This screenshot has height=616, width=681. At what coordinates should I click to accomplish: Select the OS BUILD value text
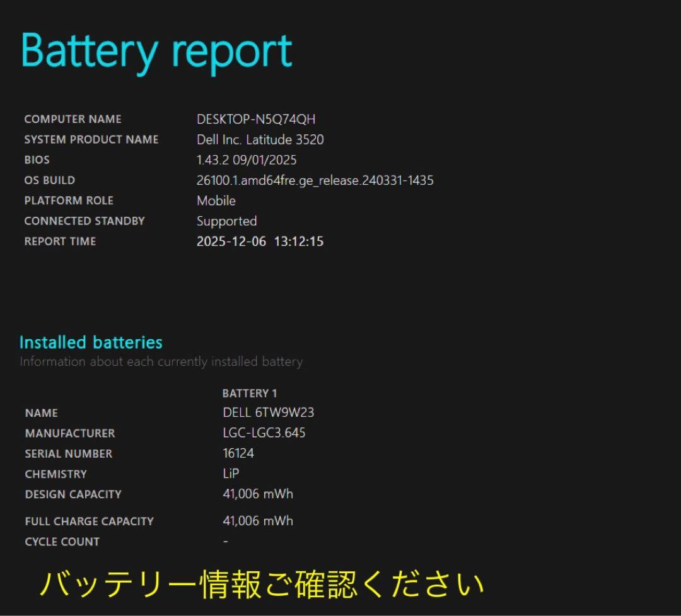point(313,180)
